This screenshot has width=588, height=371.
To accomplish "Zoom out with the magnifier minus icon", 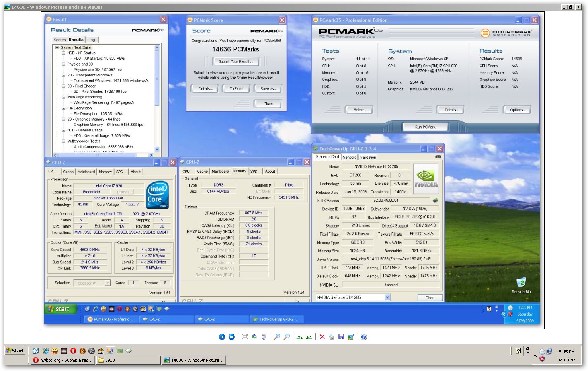I will (287, 337).
